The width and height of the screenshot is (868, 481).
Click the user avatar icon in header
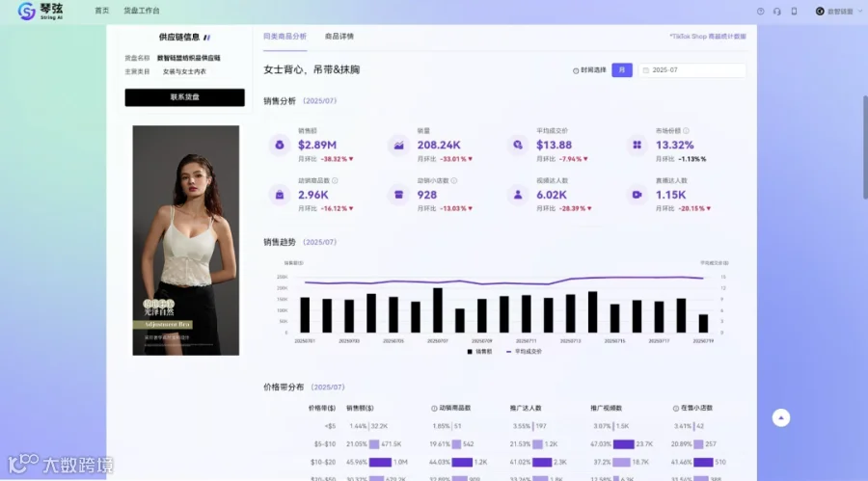tap(820, 11)
